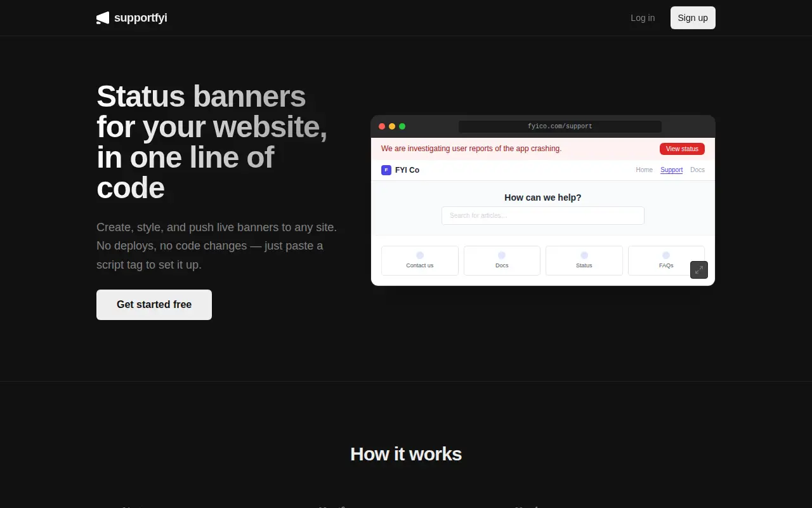Click the How it works heading
Screen dimensions: 812x508
coord(406,454)
